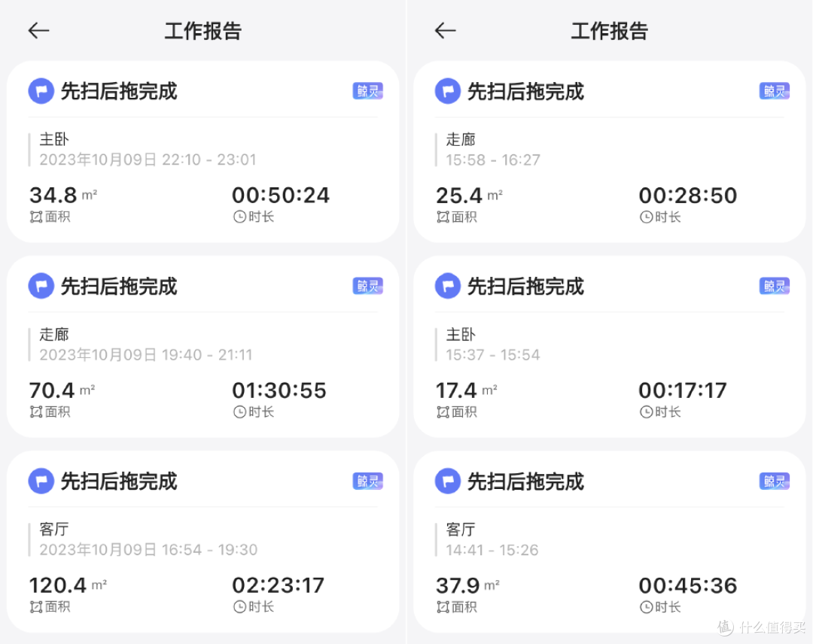Tap the area icon under 25.4 m²

pos(443,217)
